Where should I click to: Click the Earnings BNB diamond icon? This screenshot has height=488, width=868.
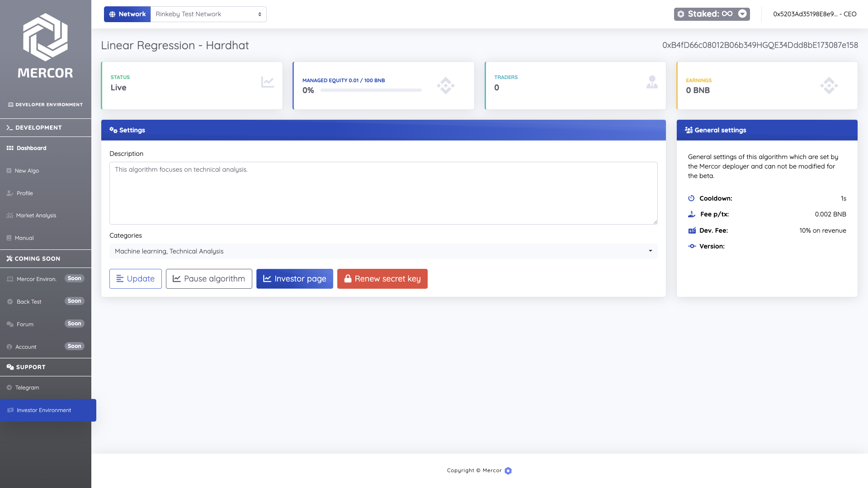pyautogui.click(x=829, y=85)
